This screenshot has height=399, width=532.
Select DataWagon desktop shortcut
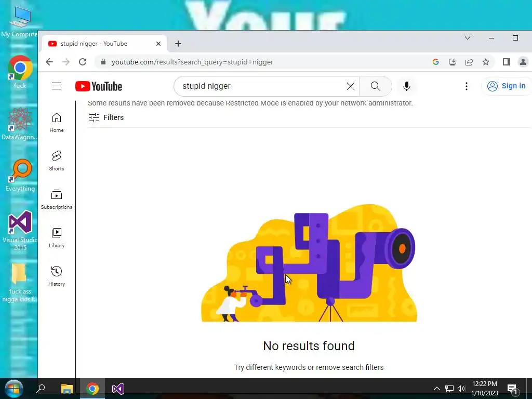pyautogui.click(x=19, y=124)
